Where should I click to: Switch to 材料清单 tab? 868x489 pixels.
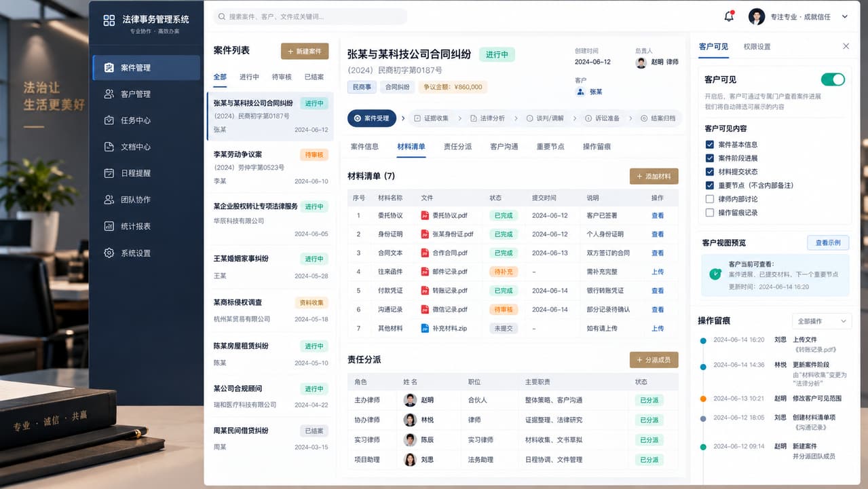(411, 147)
